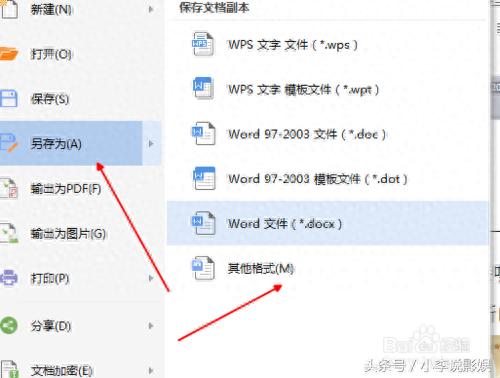Click the printer icon

point(9,278)
